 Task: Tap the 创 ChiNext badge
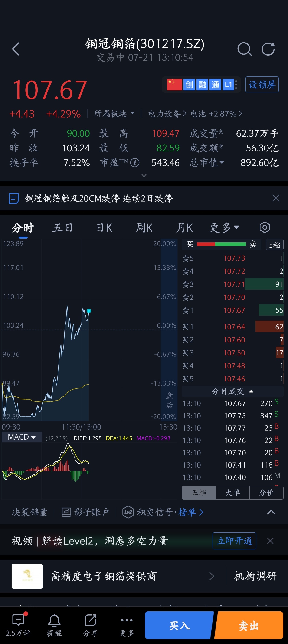click(189, 85)
